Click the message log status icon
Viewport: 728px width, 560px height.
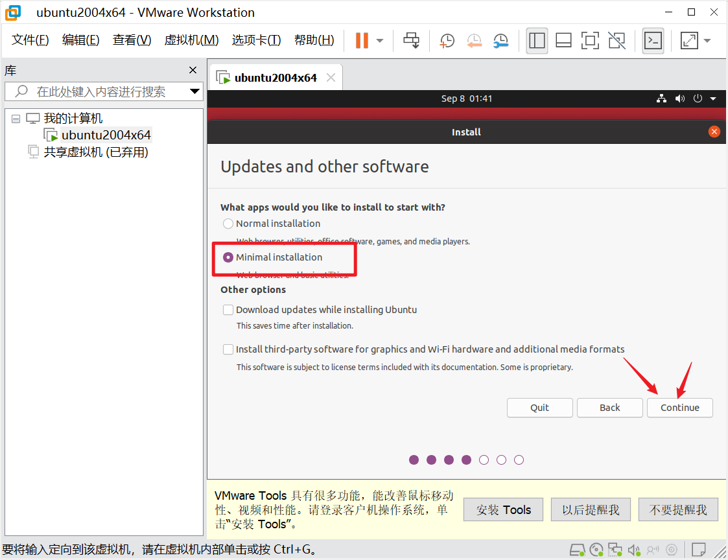tap(698, 550)
